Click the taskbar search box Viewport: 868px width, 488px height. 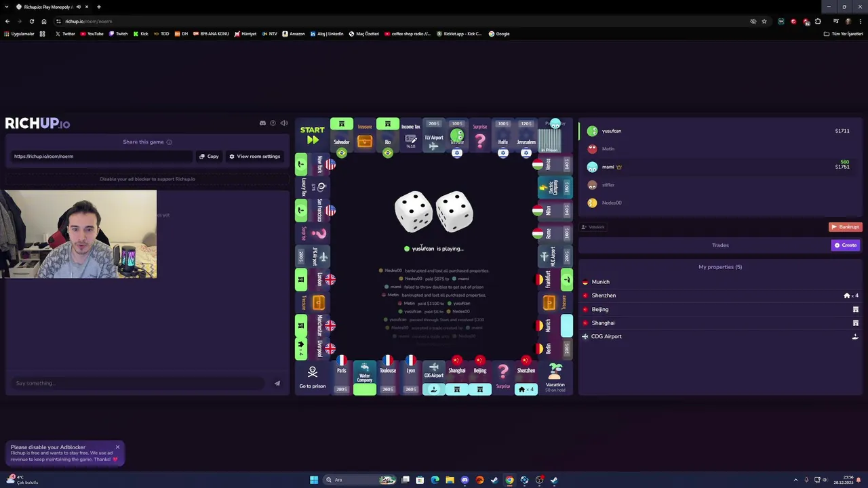[x=359, y=480]
